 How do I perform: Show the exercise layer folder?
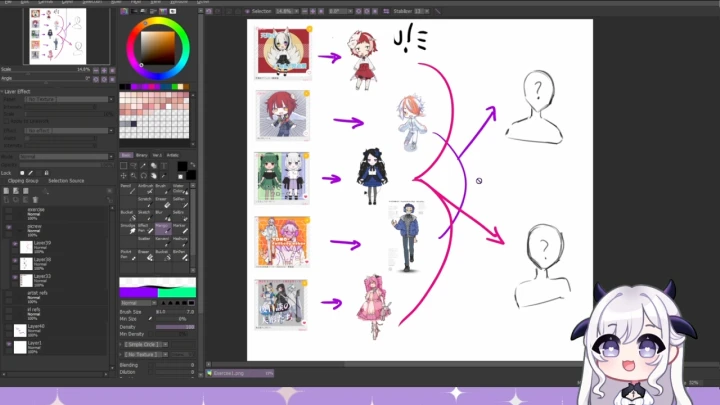point(9,210)
